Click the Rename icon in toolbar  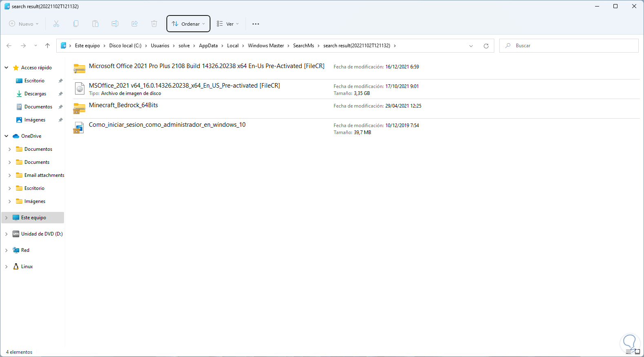pyautogui.click(x=115, y=24)
